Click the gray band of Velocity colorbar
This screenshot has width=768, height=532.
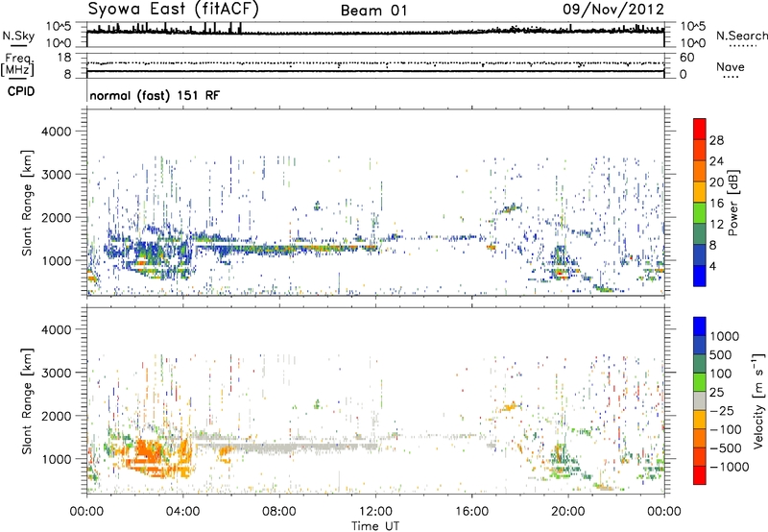pos(700,401)
